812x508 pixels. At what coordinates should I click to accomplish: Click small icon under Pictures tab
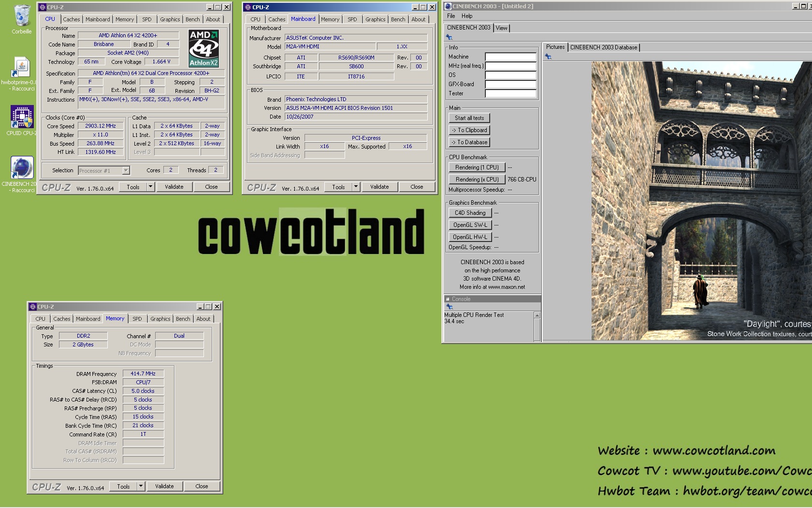click(548, 57)
